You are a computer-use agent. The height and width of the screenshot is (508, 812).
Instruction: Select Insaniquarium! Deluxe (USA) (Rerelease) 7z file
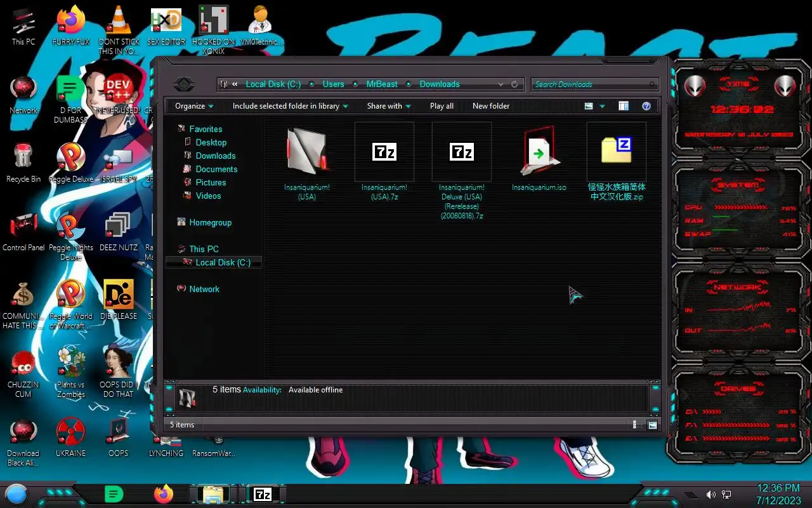coord(462,171)
